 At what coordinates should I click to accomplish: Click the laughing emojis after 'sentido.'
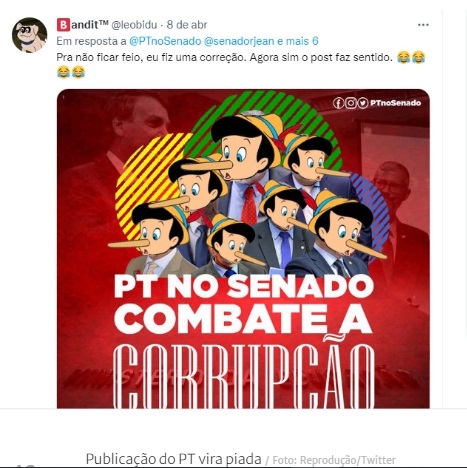click(411, 58)
